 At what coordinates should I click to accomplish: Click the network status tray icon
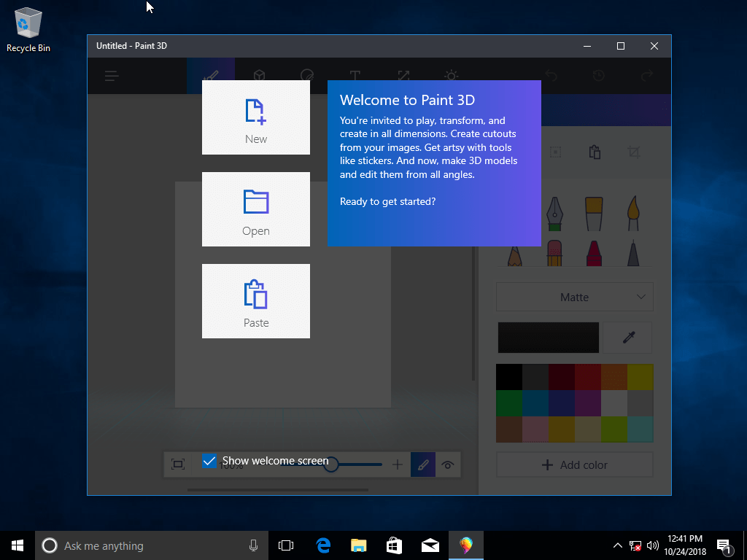[635, 545]
